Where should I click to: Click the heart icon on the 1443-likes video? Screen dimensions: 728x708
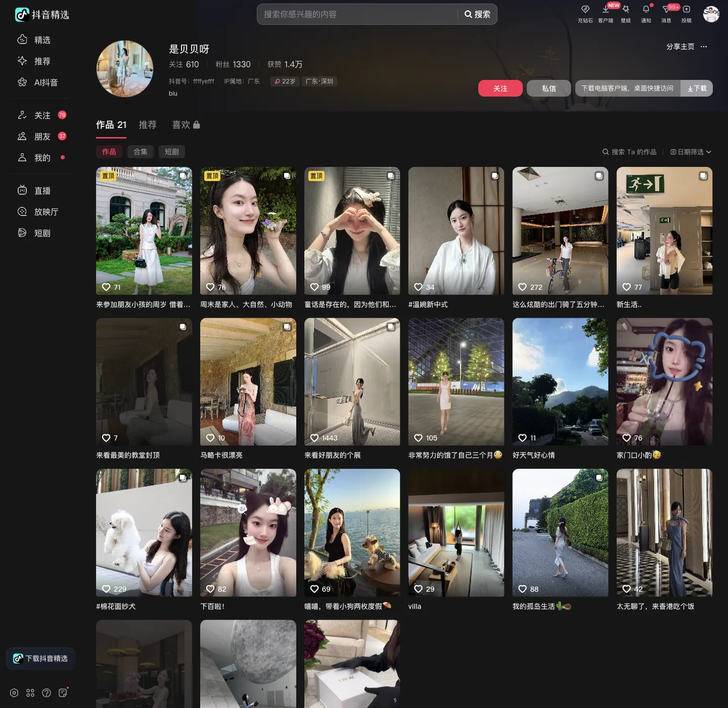click(x=314, y=438)
